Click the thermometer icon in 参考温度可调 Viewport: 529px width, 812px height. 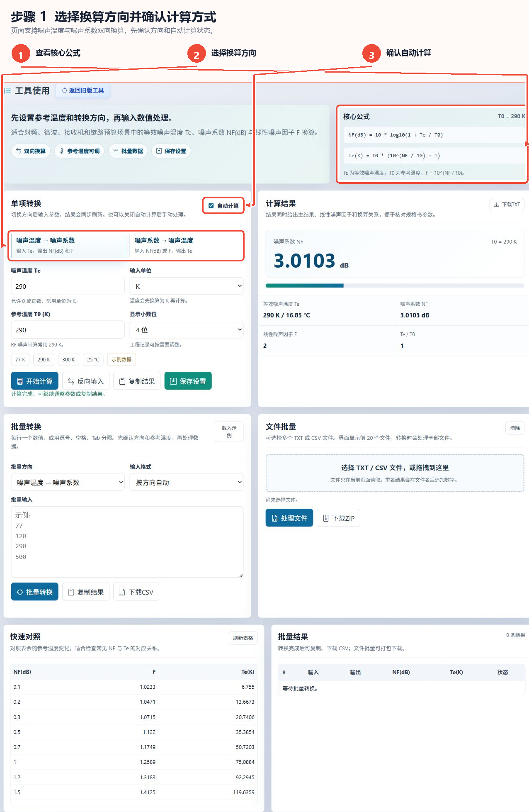coord(62,151)
